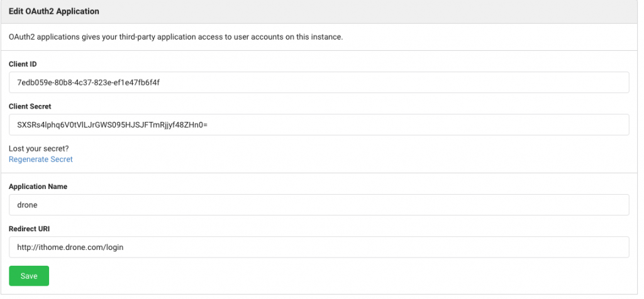Place cursor after '/login' in Redirect URI
This screenshot has width=644, height=299.
coord(124,247)
